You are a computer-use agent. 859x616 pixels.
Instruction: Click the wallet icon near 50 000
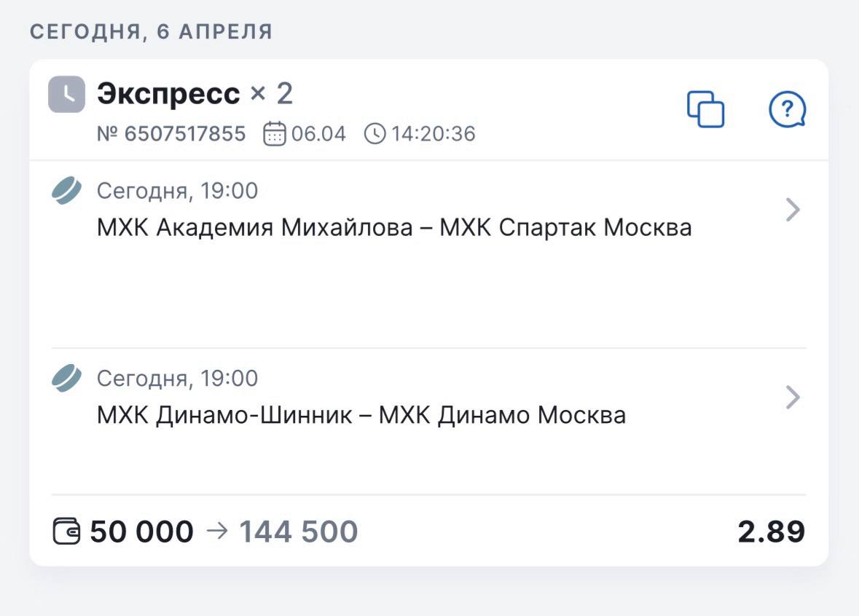coord(67,532)
